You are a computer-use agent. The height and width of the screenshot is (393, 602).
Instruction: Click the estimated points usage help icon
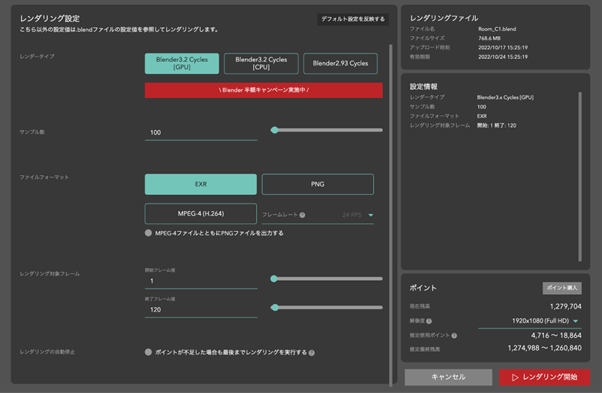click(454, 336)
